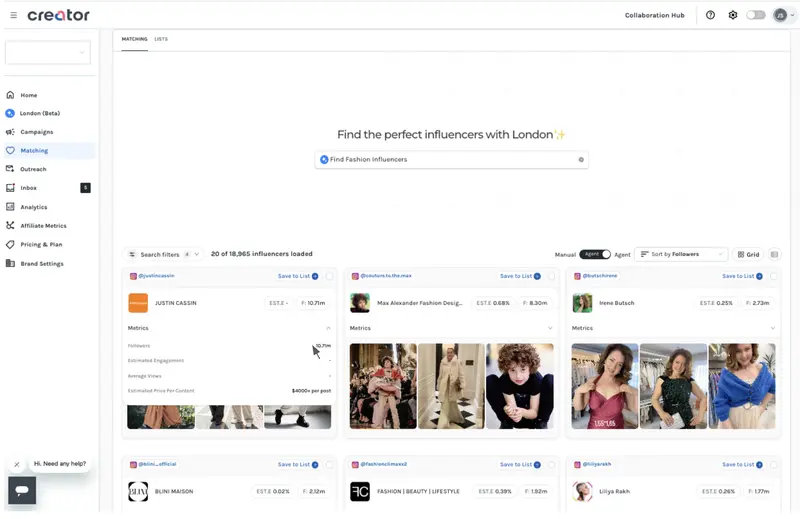Click the Inbox sidebar icon

[x=10, y=188]
